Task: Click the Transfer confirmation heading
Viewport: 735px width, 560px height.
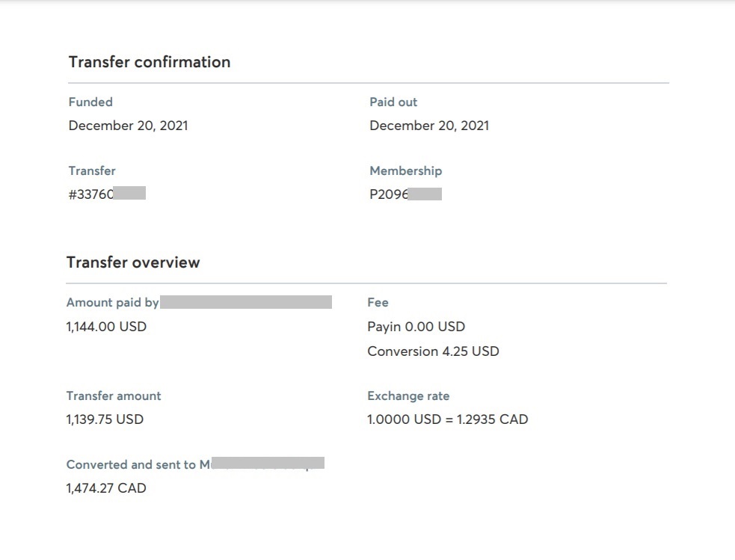Action: click(x=150, y=62)
